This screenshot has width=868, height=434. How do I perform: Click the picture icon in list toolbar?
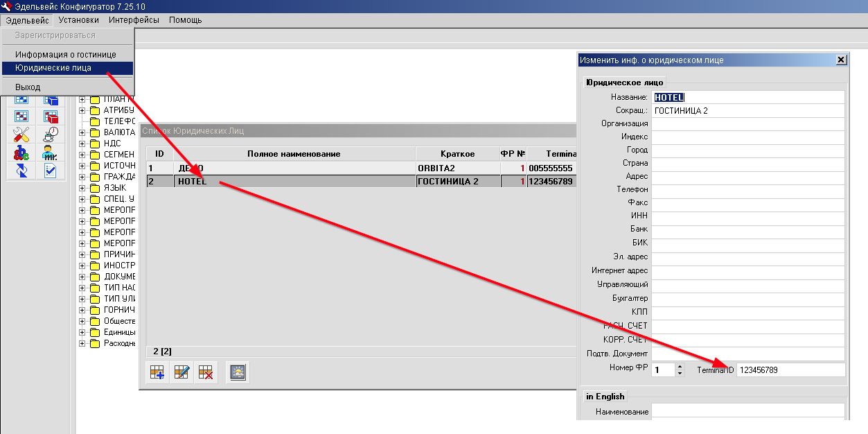(238, 373)
